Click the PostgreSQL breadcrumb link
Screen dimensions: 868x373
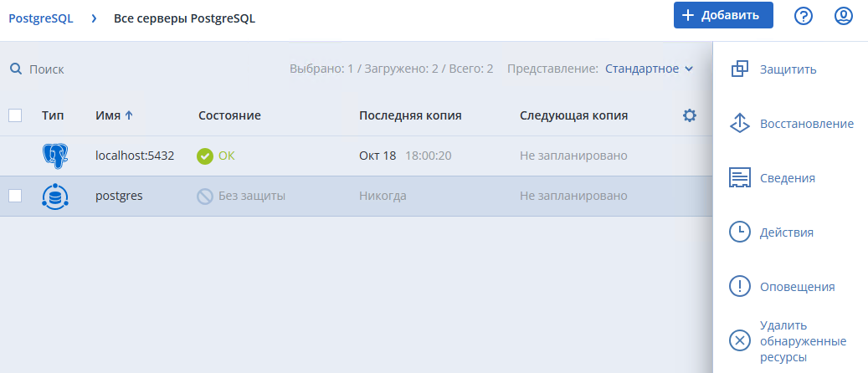tap(41, 18)
